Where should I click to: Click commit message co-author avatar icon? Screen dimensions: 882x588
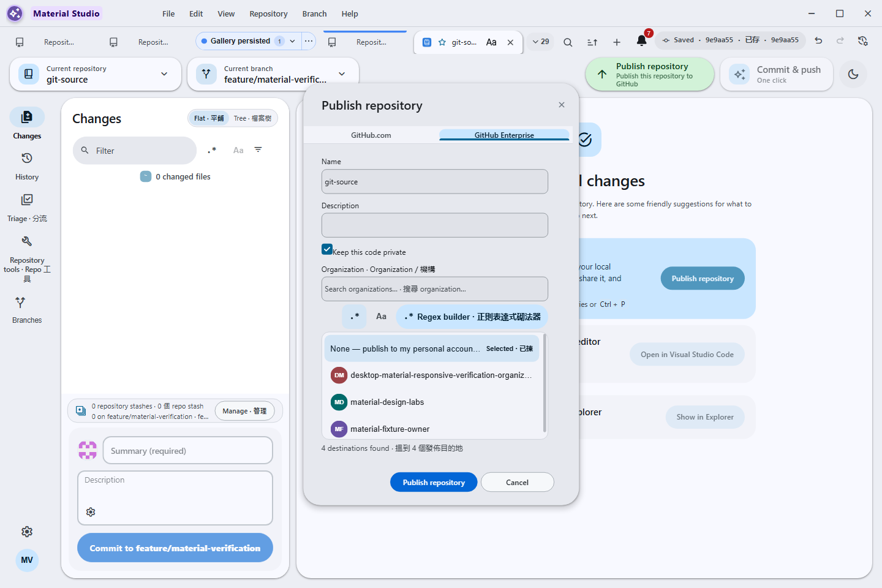click(x=88, y=450)
